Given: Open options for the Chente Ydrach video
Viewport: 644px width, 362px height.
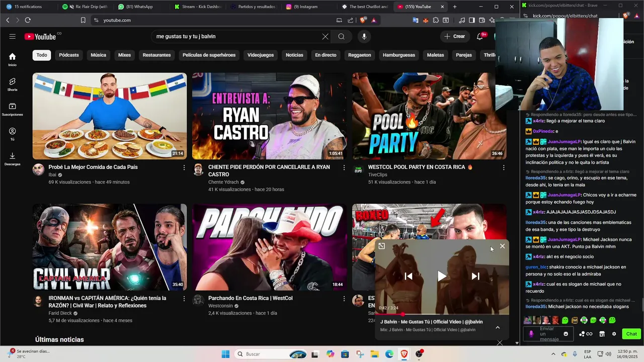Looking at the screenshot, I should tap(344, 167).
